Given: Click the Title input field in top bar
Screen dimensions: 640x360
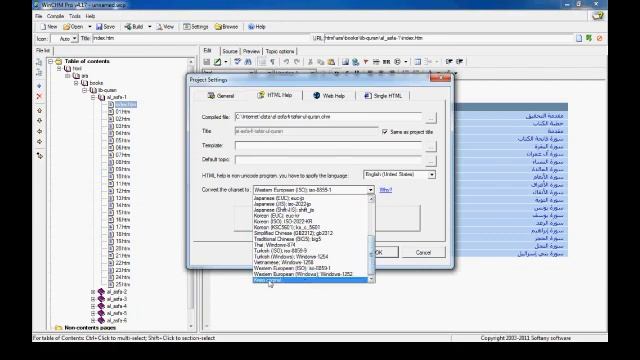Looking at the screenshot, I should click(201, 38).
